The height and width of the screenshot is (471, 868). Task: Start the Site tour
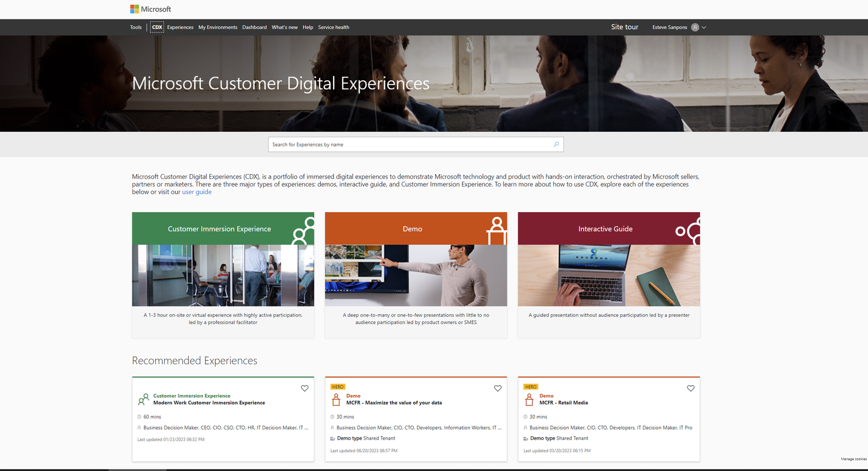pos(624,27)
